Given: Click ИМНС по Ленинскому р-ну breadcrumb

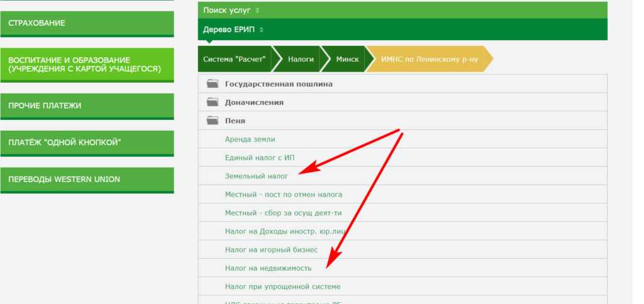Looking at the screenshot, I should coord(428,59).
